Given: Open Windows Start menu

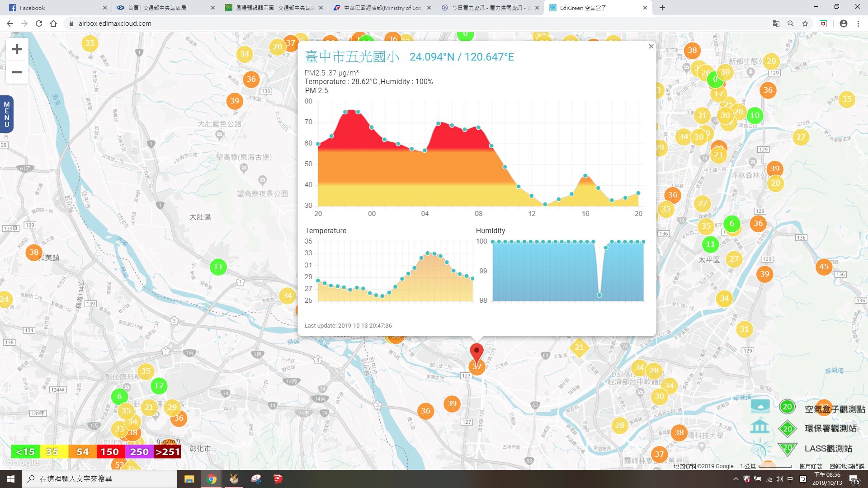Looking at the screenshot, I should 11,479.
